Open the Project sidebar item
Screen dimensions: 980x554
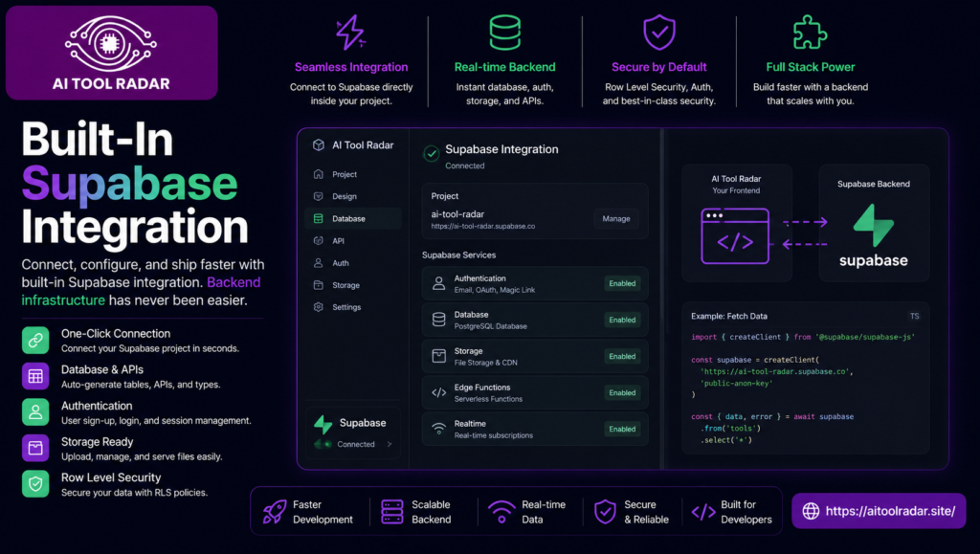[353, 174]
